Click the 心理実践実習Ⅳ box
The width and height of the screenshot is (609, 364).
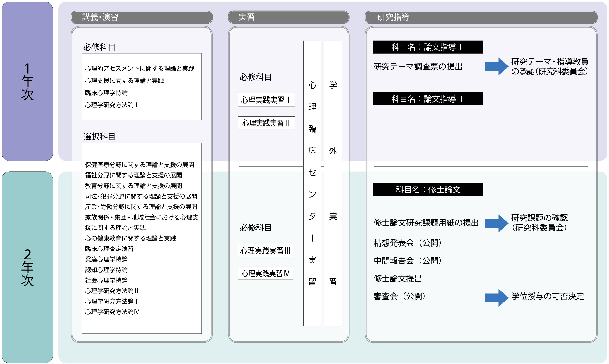pyautogui.click(x=265, y=273)
